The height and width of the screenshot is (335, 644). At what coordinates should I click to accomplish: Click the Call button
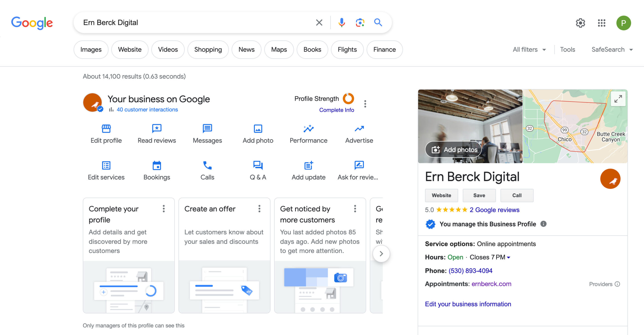[517, 196]
